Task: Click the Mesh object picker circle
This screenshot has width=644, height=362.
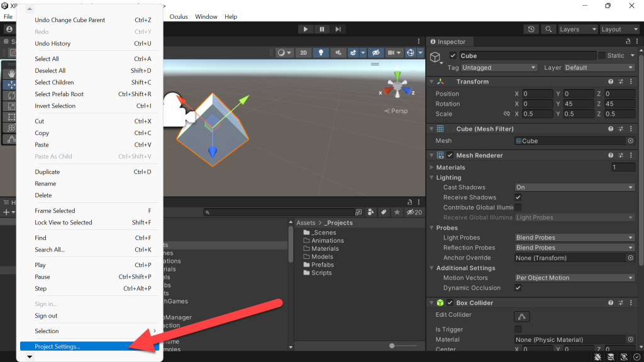Action: pos(630,141)
